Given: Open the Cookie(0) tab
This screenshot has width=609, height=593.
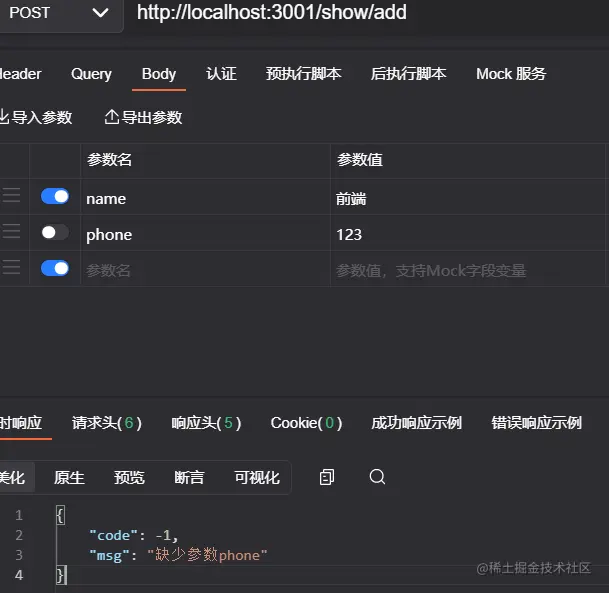Looking at the screenshot, I should click(306, 423).
